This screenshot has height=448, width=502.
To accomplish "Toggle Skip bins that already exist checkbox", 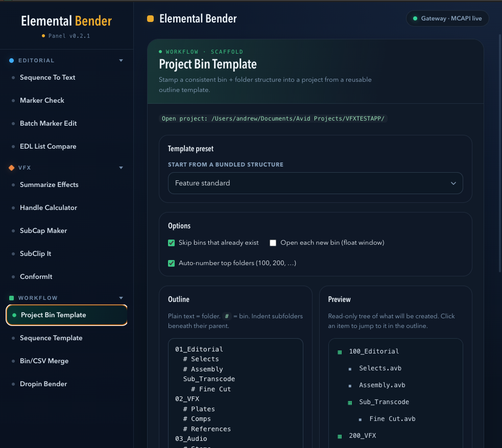I will pos(171,243).
